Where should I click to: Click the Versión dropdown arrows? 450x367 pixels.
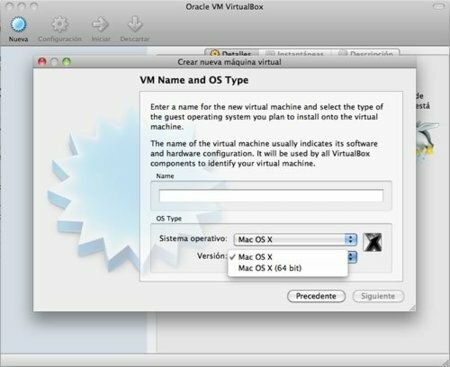tap(352, 257)
